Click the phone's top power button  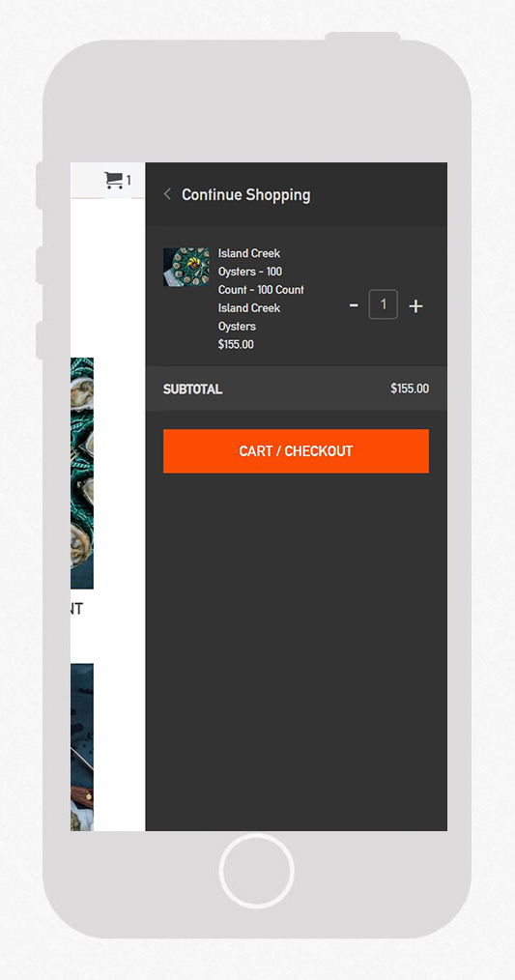(362, 37)
